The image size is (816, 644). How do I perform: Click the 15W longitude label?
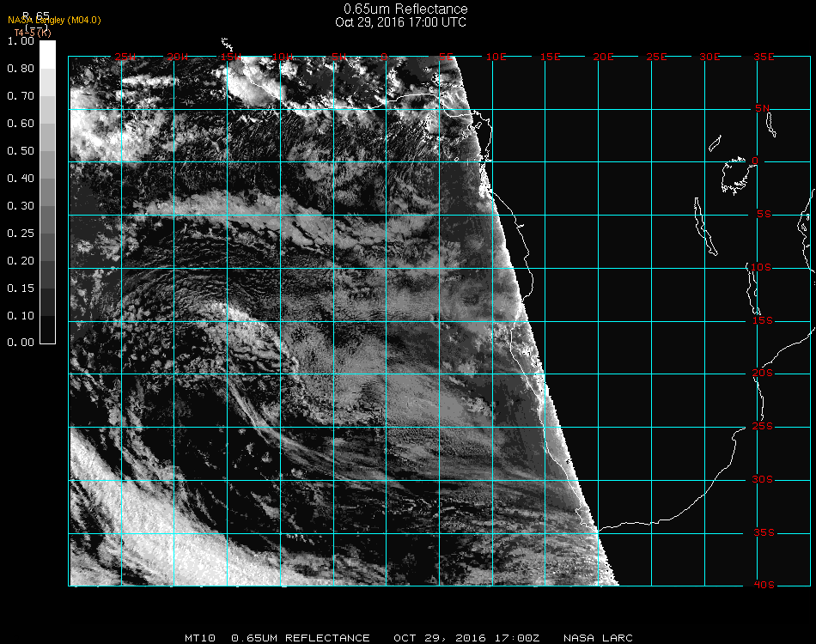click(230, 57)
